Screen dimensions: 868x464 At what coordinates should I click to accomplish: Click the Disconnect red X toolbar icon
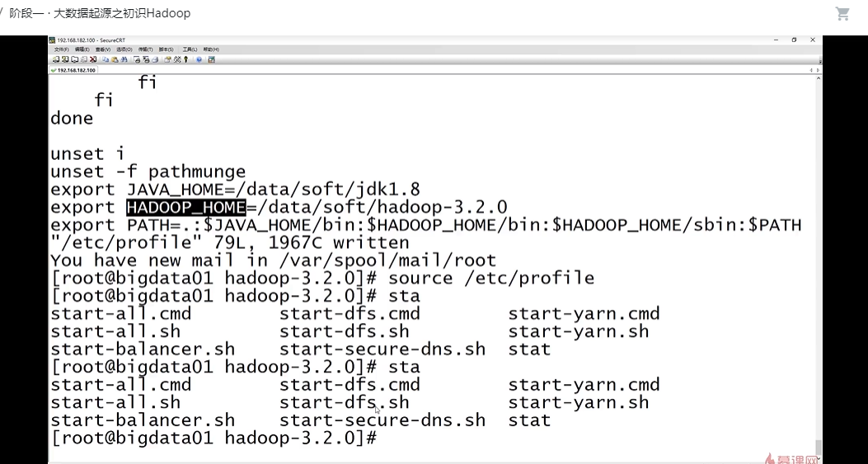click(x=93, y=59)
